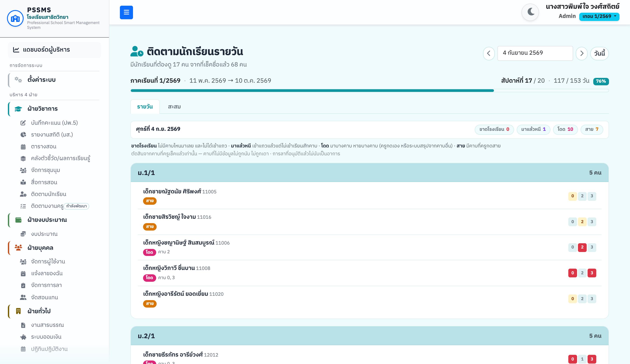Image resolution: width=630 pixels, height=364 pixels.
Task: Toggle dark mode moon icon
Action: pyautogui.click(x=530, y=12)
